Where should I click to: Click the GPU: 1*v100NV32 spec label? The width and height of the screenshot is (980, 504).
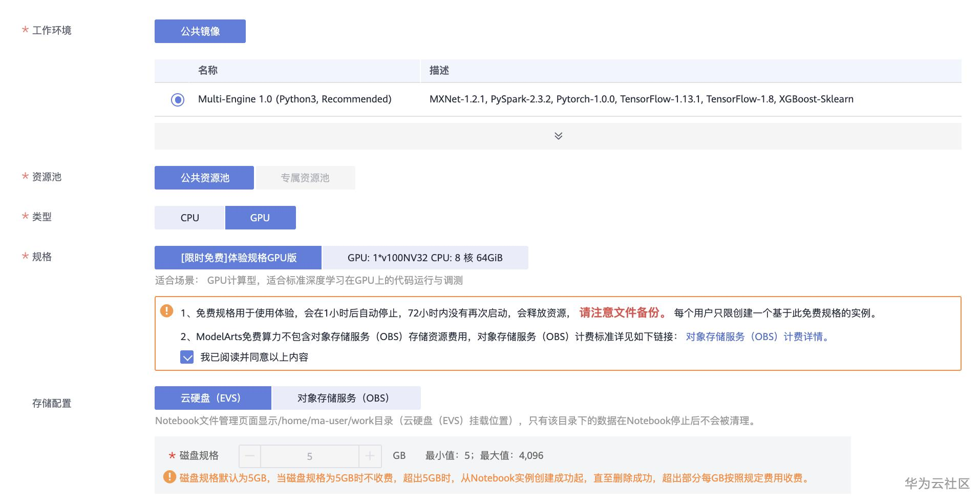coord(424,258)
